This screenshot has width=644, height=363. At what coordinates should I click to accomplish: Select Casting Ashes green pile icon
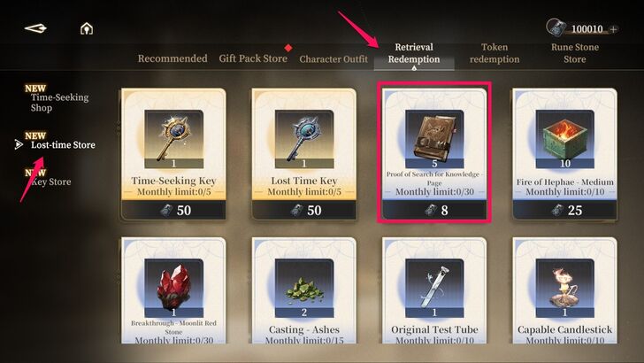click(x=304, y=288)
